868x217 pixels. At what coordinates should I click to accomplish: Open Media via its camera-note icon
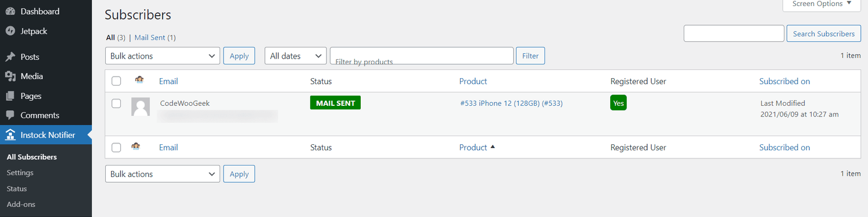click(10, 76)
